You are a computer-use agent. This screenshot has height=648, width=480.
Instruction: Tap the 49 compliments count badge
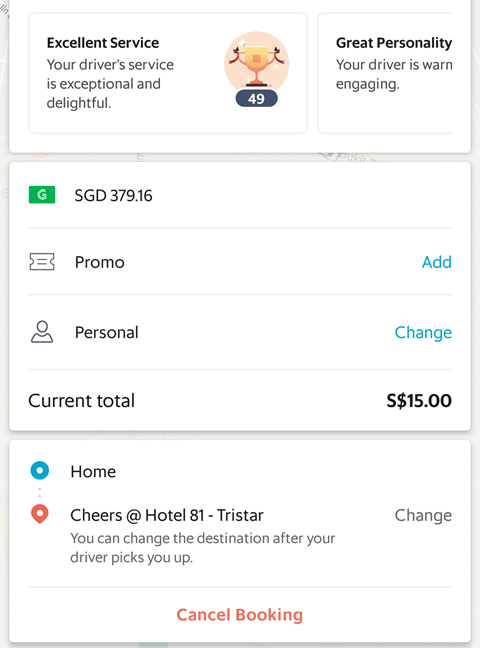click(256, 99)
